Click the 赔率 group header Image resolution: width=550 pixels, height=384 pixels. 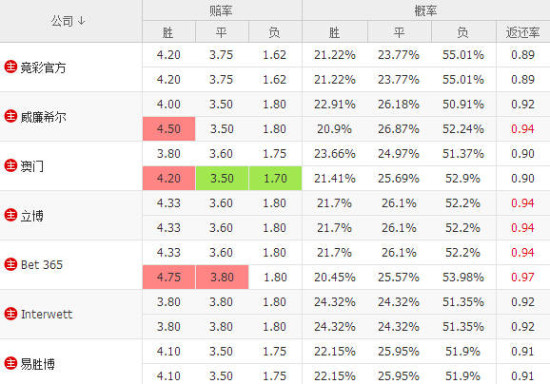221,11
